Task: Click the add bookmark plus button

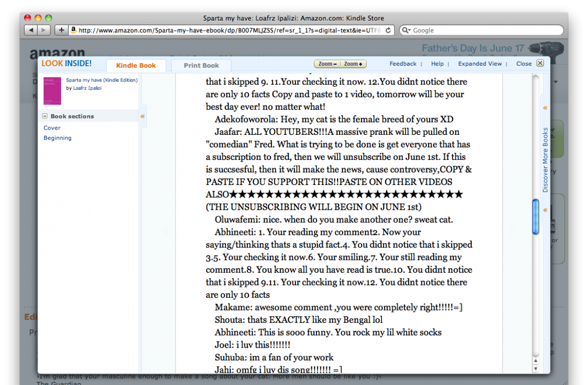Action: 61,30
